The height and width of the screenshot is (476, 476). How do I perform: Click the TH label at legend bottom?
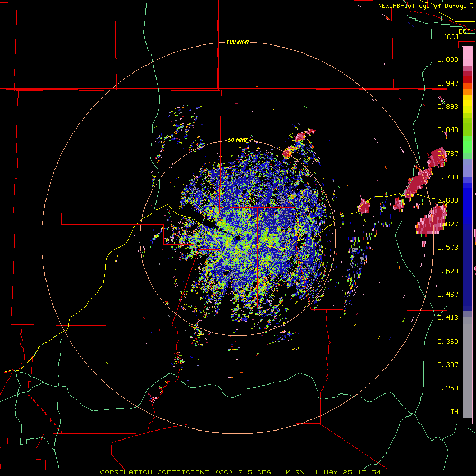(454, 411)
